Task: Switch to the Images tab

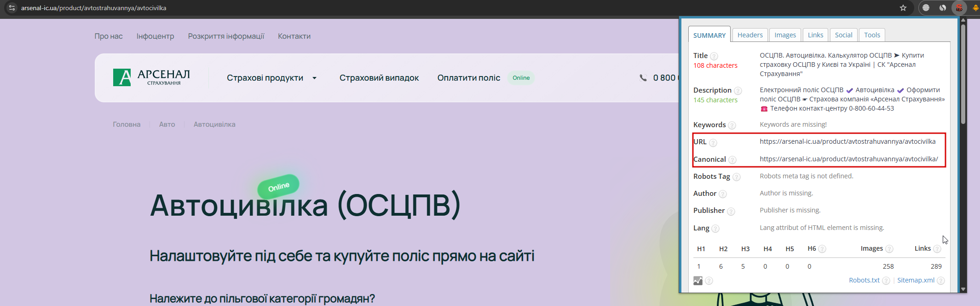Action: 785,35
